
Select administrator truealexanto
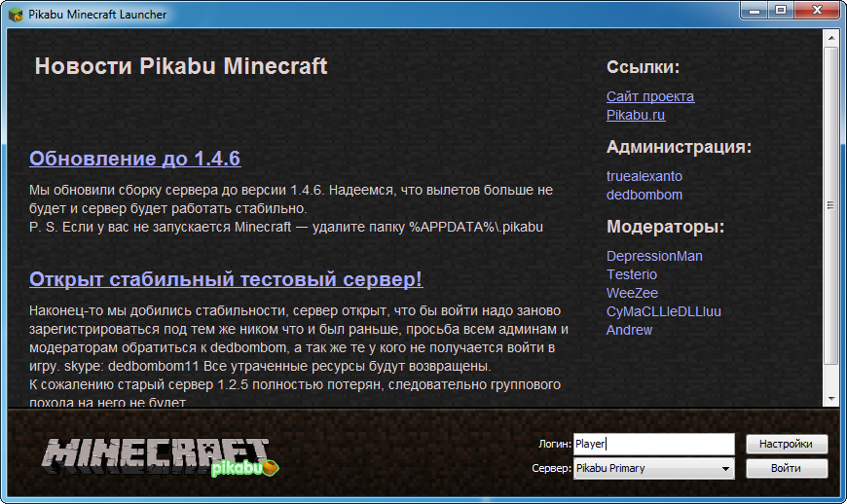(x=644, y=176)
